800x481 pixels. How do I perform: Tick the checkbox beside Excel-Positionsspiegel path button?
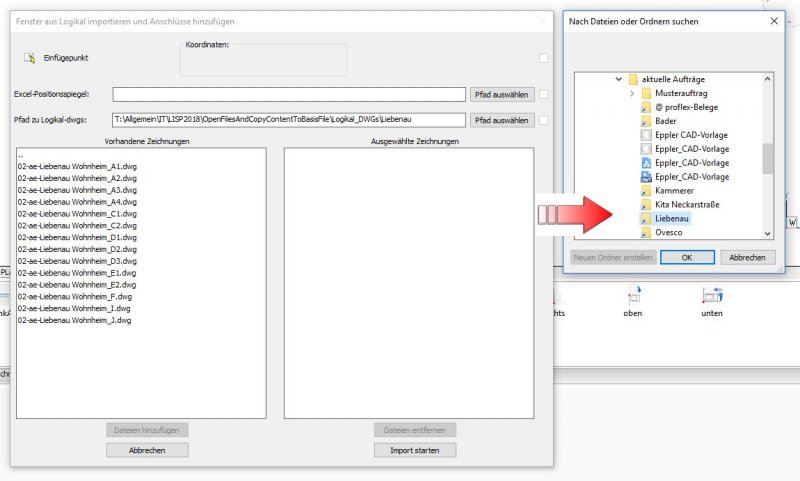pos(543,94)
